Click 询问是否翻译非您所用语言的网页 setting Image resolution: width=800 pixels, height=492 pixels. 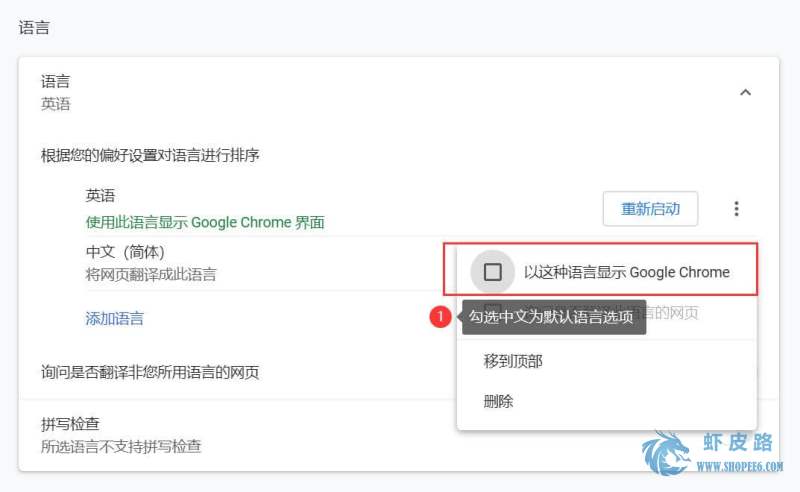click(149, 372)
